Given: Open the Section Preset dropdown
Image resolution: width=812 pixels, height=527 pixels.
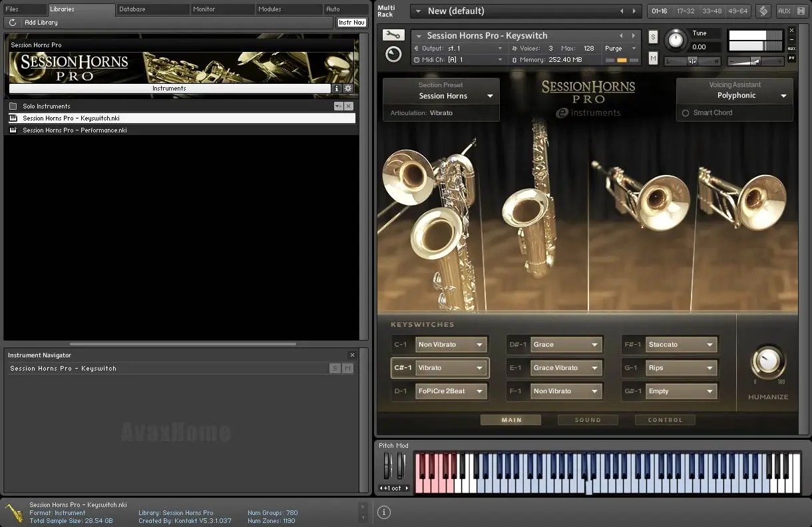Looking at the screenshot, I should tap(491, 96).
